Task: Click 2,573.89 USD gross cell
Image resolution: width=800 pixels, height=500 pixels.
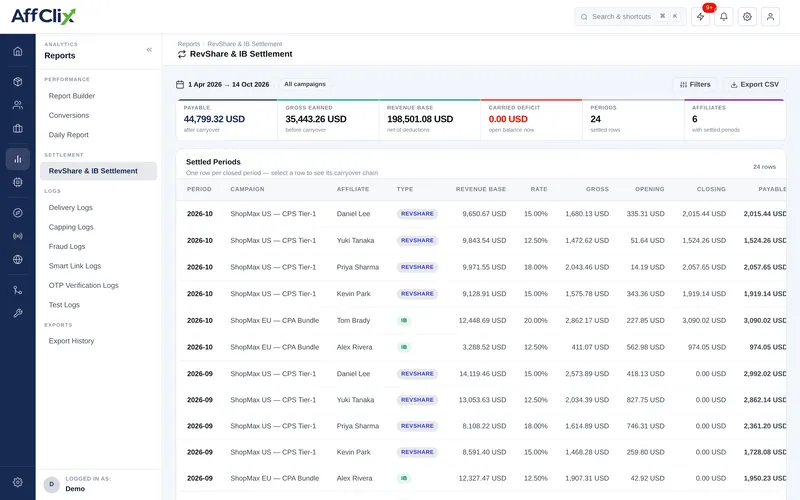Action: 587,373
